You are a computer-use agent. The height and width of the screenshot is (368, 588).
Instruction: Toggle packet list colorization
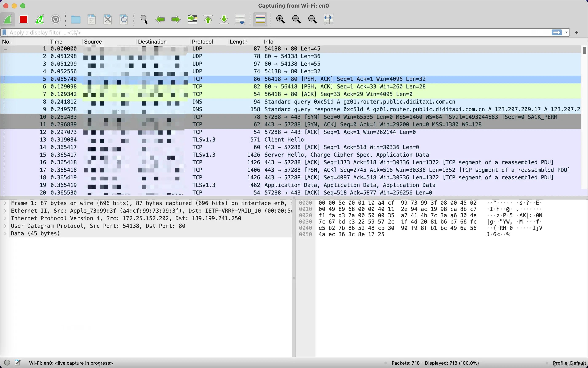pyautogui.click(x=260, y=20)
